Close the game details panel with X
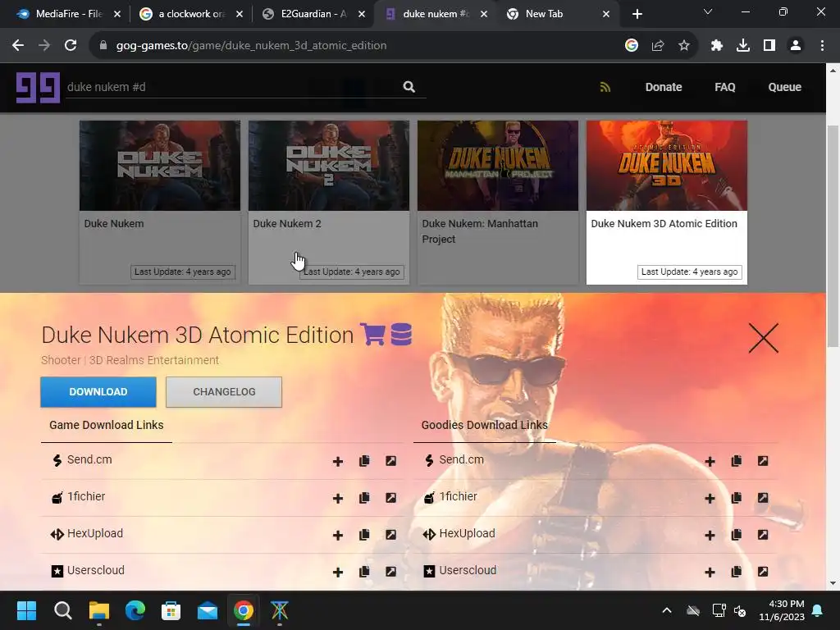Image resolution: width=840 pixels, height=630 pixels. pos(764,337)
